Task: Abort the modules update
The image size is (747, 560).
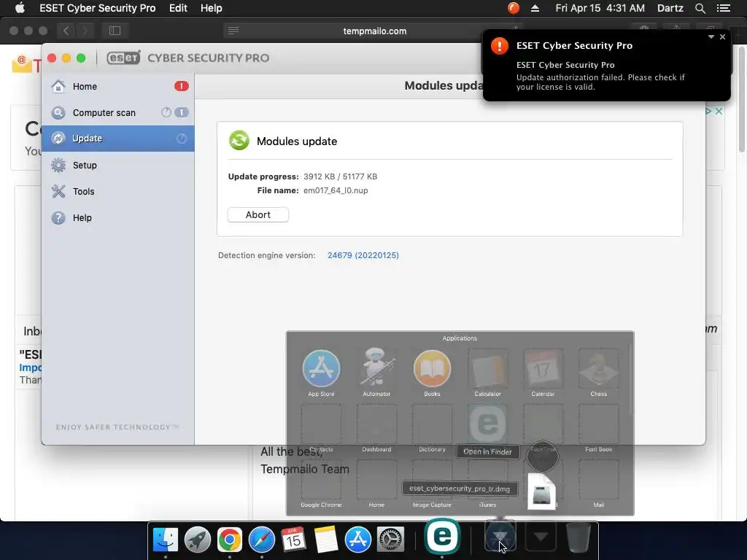Action: click(x=258, y=215)
